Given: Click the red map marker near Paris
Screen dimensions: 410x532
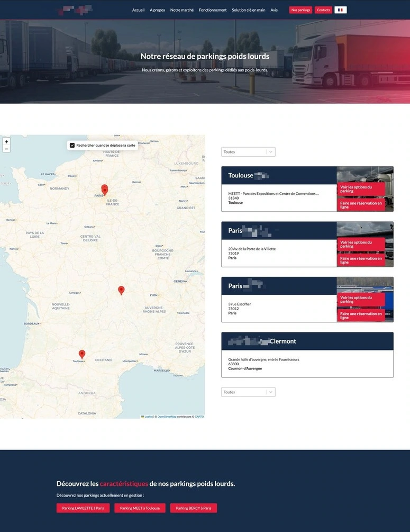Looking at the screenshot, I should (104, 189).
